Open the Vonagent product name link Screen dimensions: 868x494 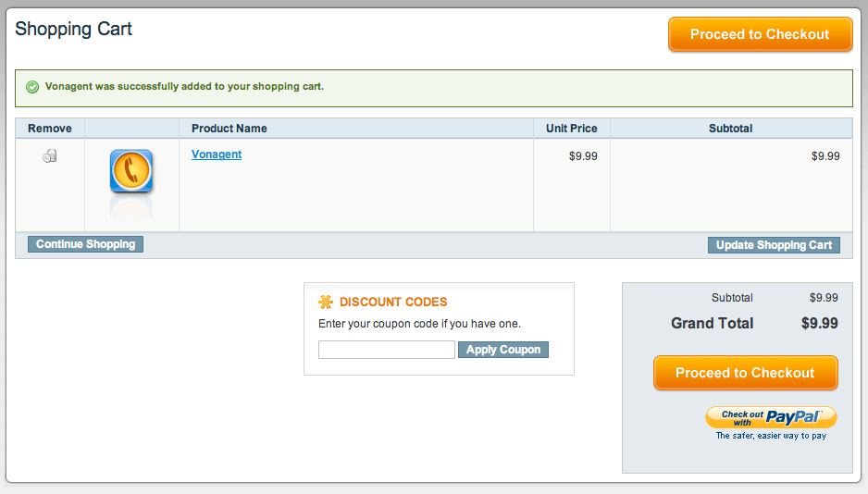(x=217, y=154)
